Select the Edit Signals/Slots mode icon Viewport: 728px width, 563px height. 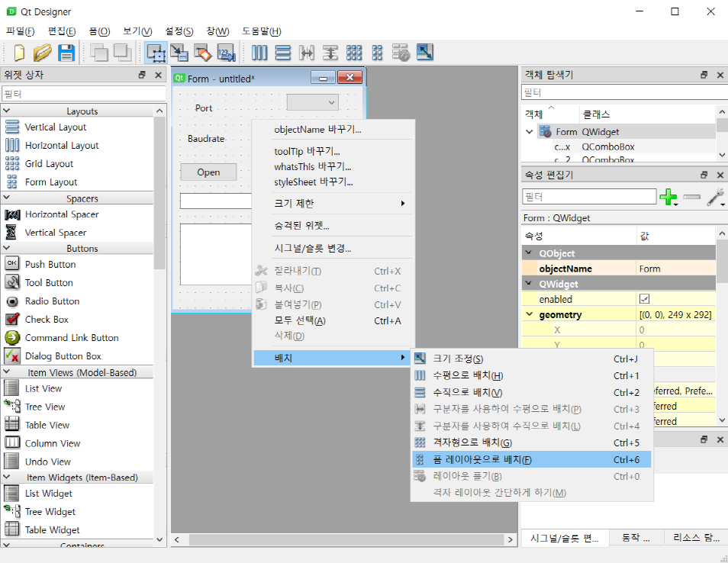click(x=179, y=53)
